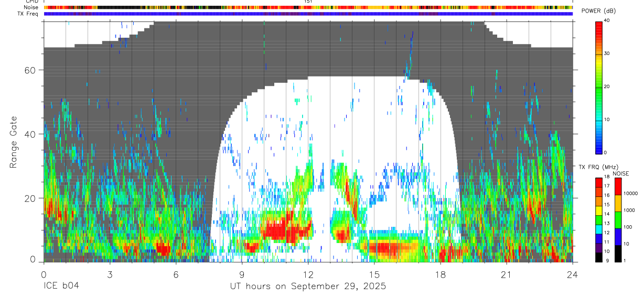
Task: Click the 21 hour tick on time axis
Action: coord(506,274)
